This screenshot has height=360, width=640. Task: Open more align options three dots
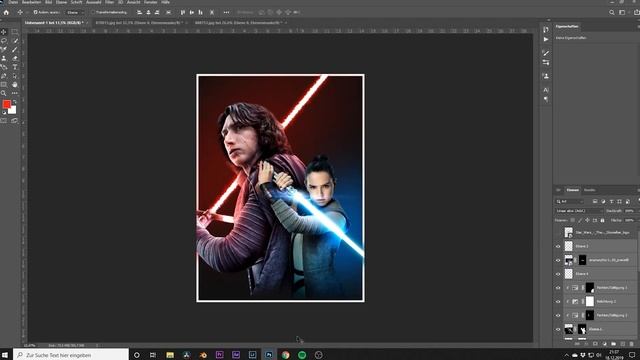(227, 13)
